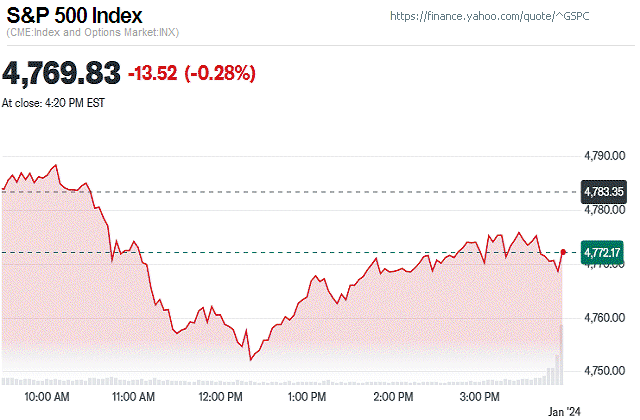
Task: Click the S&P 500 Index title
Action: click(x=75, y=17)
